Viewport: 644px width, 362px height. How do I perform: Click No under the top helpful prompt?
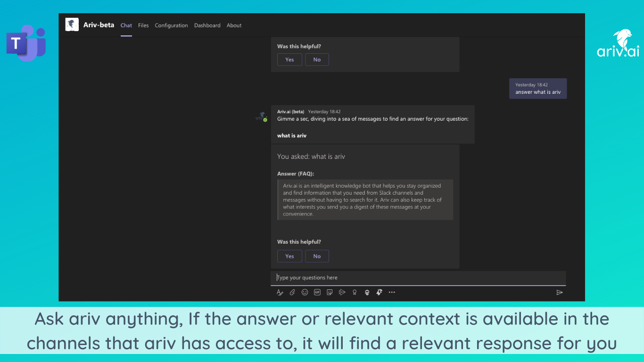click(x=317, y=59)
